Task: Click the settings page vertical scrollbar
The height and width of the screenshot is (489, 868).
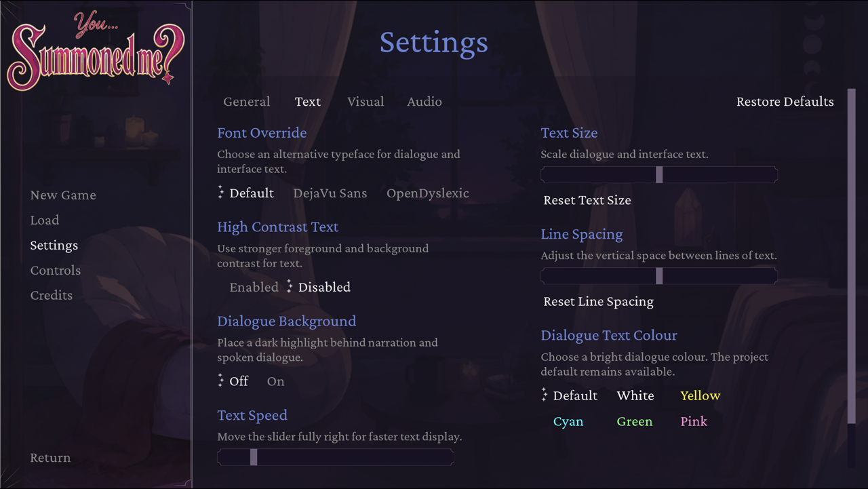Action: tap(852, 278)
